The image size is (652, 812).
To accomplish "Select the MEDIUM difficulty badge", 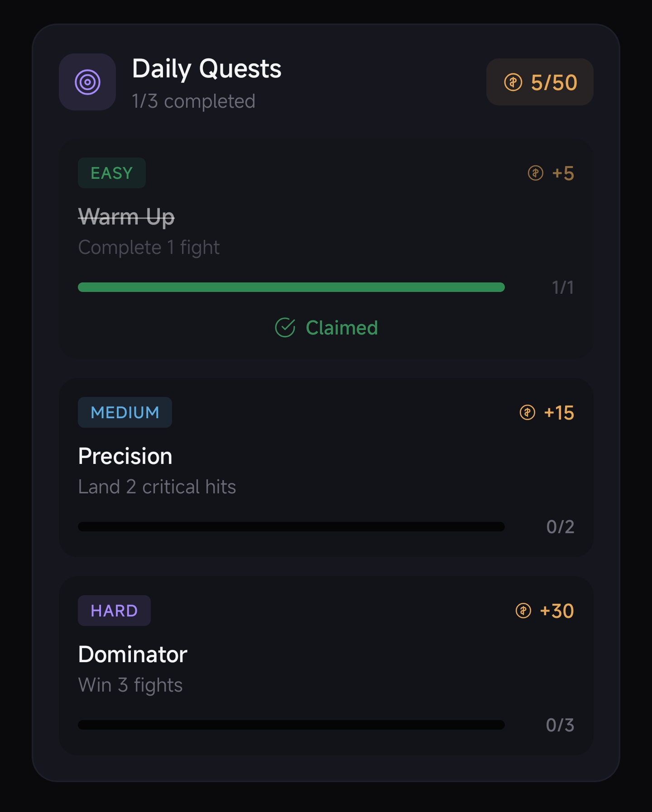I will tap(125, 412).
